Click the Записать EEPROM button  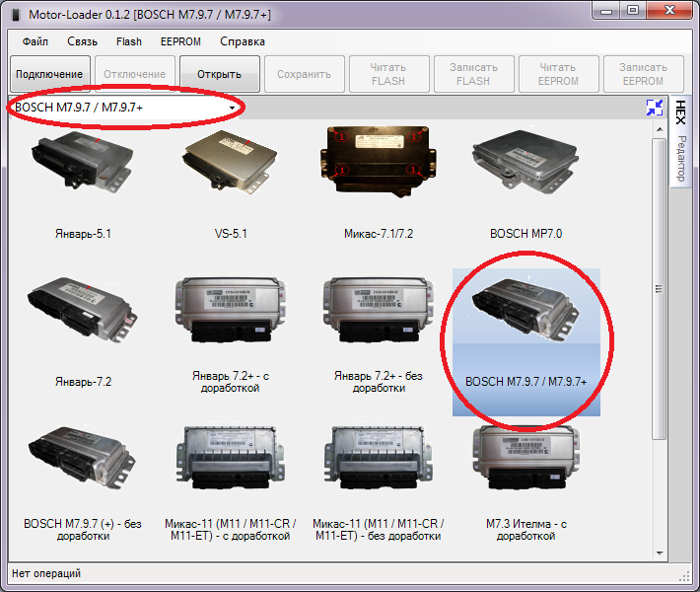tap(643, 74)
